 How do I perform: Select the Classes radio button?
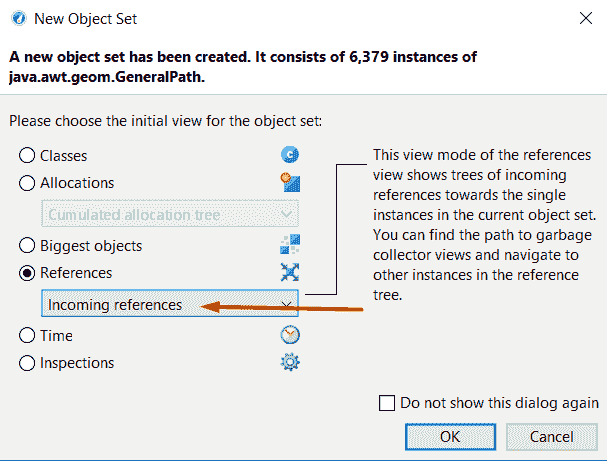[27, 156]
